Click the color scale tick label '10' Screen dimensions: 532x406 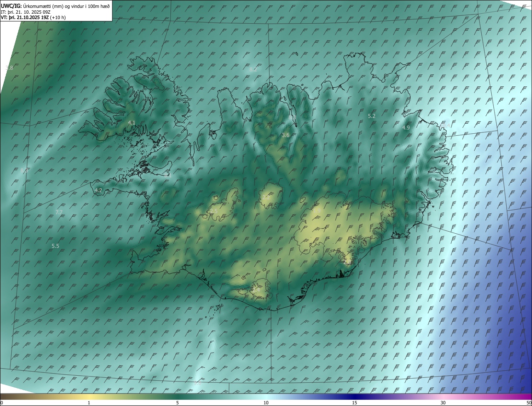pyautogui.click(x=266, y=403)
